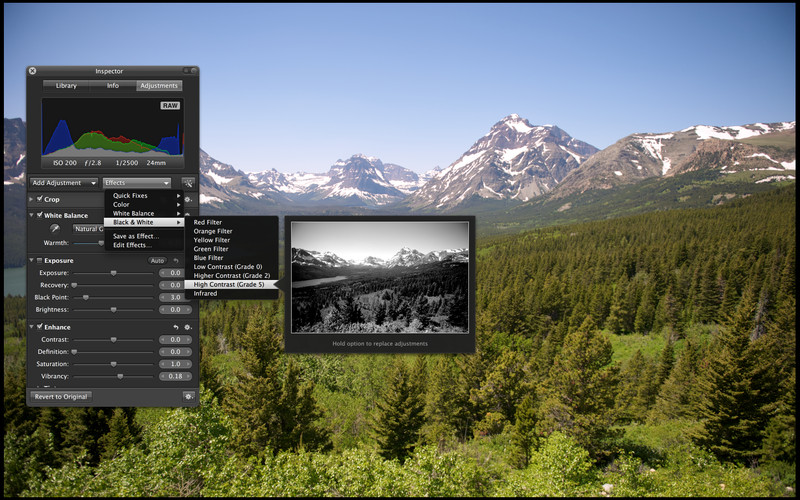Click the Enhance reset arrow icon
The image size is (800, 500).
pos(176,327)
